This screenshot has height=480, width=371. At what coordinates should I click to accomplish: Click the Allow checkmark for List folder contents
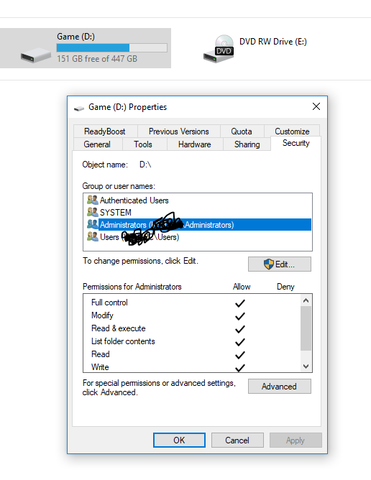click(240, 342)
